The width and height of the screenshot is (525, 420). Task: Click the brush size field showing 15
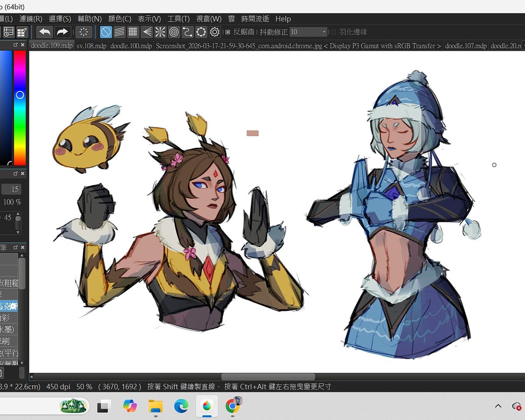tap(11, 189)
